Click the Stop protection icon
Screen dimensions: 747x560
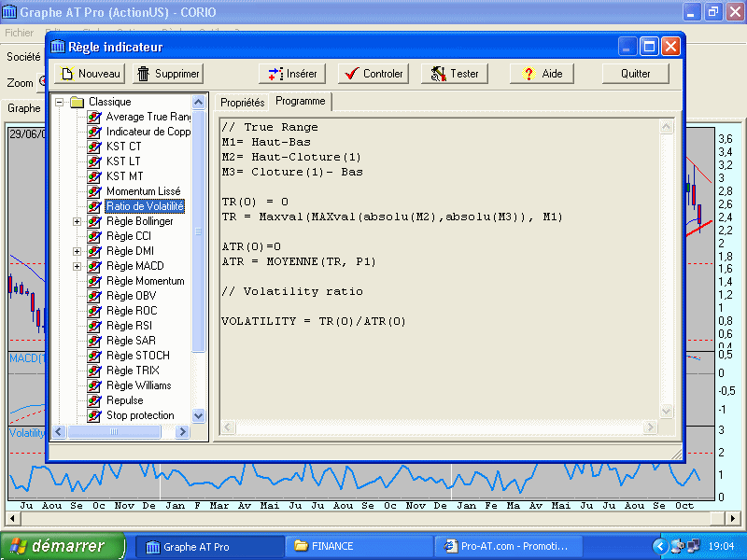[94, 415]
